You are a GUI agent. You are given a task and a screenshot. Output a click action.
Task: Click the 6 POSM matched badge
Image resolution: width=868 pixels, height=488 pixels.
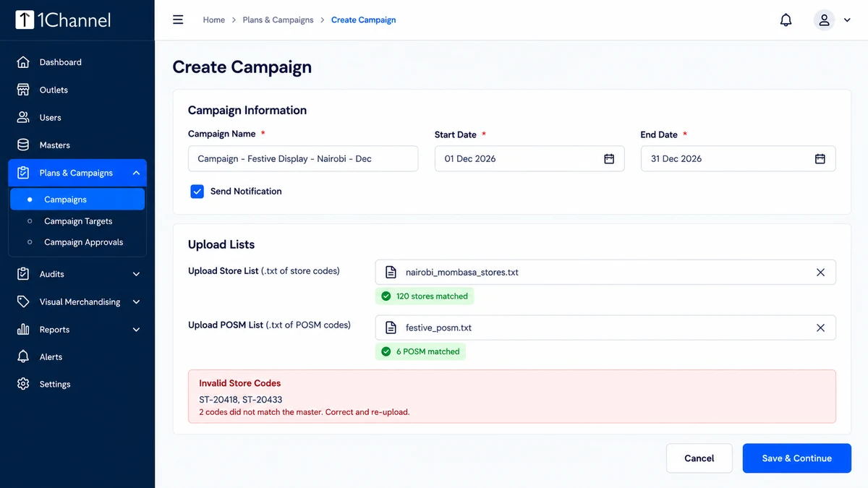(x=421, y=351)
